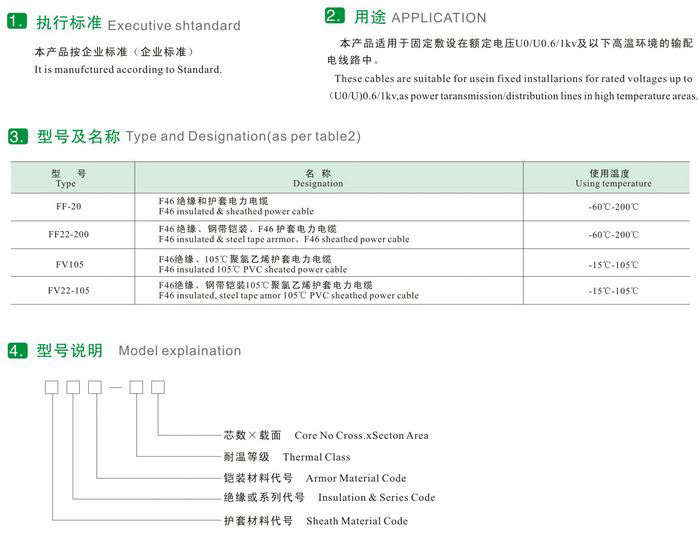
Task: Select the FV105 type cell
Action: click(x=69, y=264)
